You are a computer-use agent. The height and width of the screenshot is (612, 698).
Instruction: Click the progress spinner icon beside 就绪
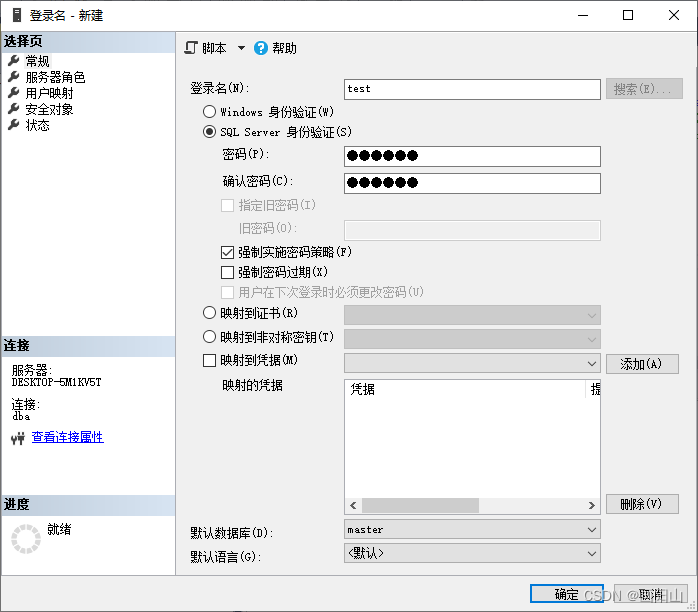pos(26,539)
